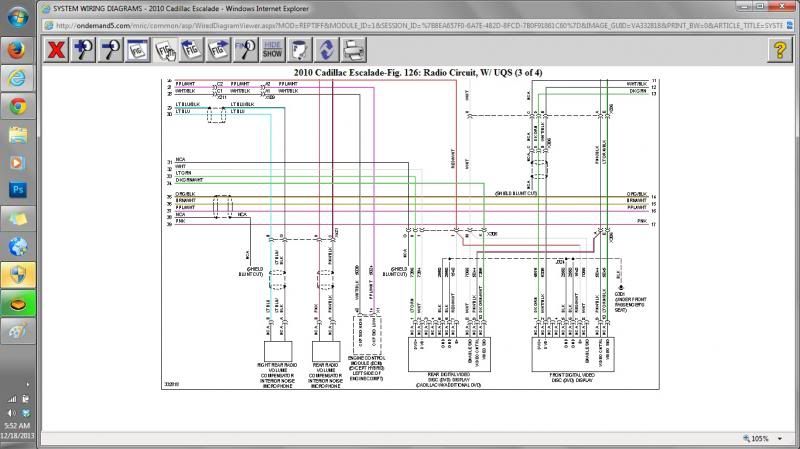The width and height of the screenshot is (800, 449).
Task: Toggle the Hide/Show button
Action: (x=272, y=50)
